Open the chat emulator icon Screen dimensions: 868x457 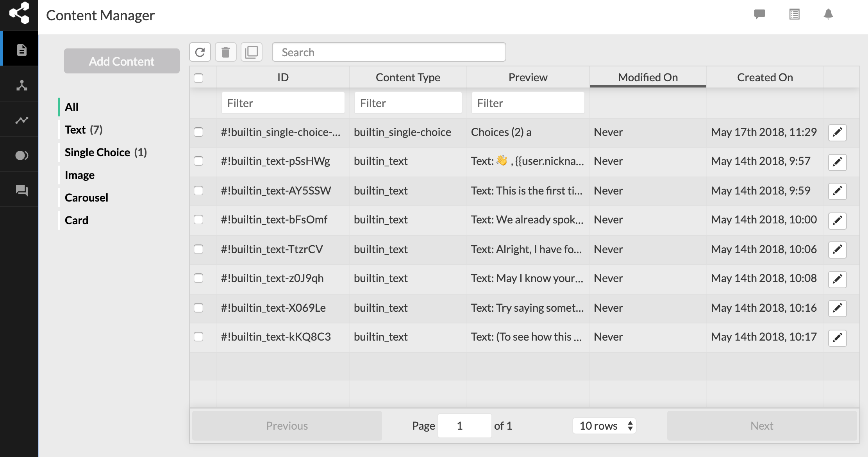click(x=759, y=14)
